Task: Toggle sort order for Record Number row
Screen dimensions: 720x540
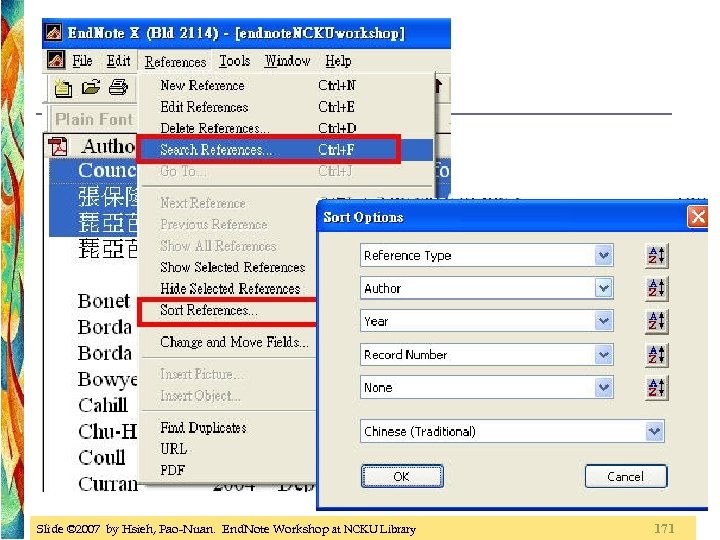Action: pyautogui.click(x=656, y=354)
